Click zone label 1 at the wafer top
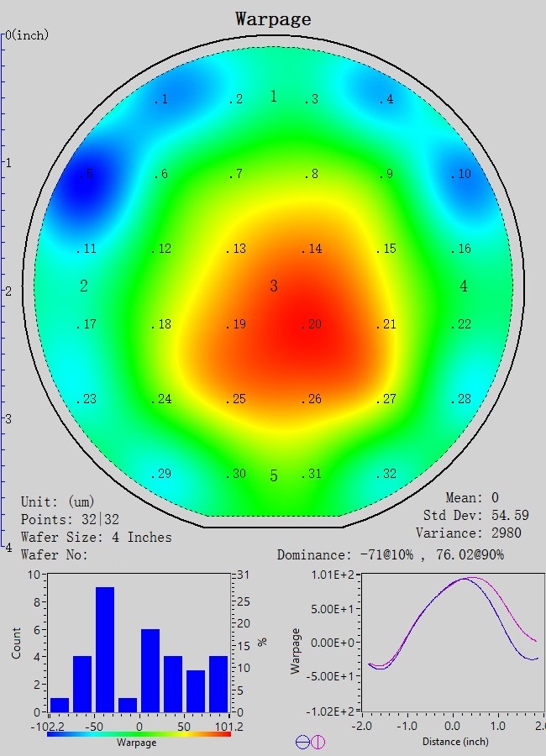The image size is (546, 756). point(273,97)
